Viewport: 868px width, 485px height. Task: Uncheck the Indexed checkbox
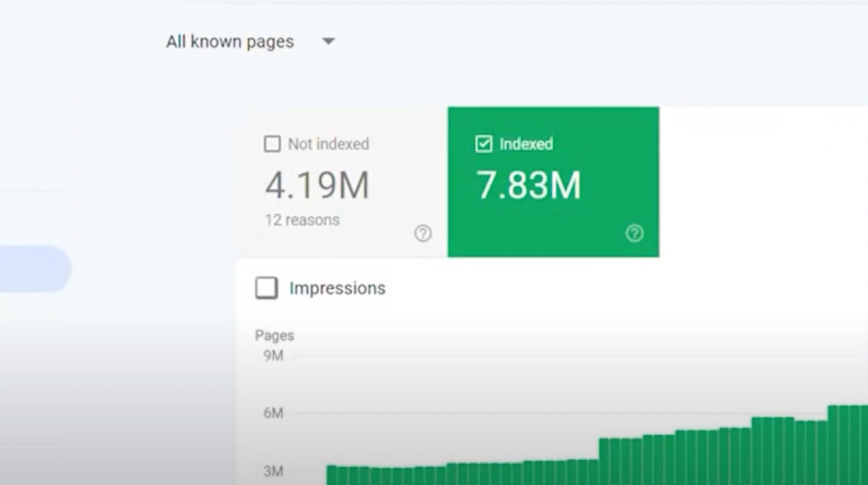tap(484, 144)
